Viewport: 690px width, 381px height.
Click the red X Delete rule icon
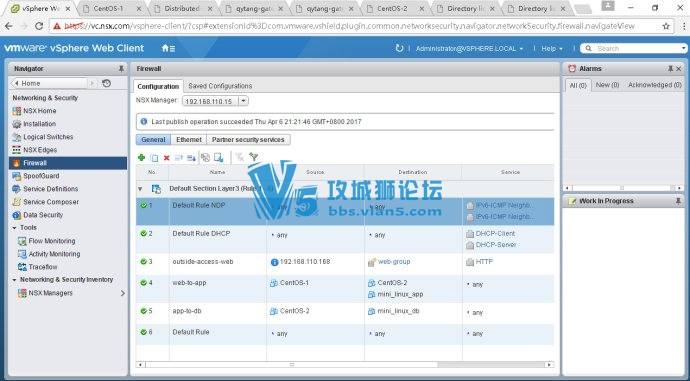(x=167, y=158)
